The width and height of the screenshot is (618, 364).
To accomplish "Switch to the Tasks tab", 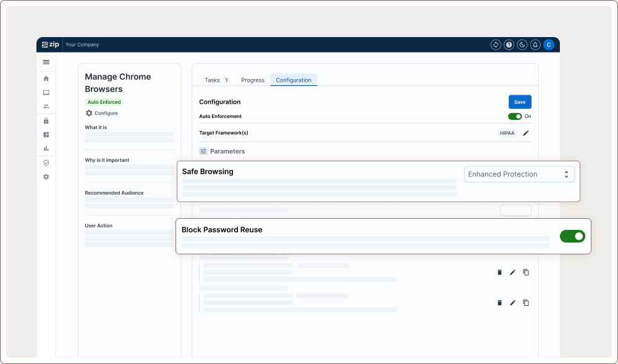I will pyautogui.click(x=216, y=80).
